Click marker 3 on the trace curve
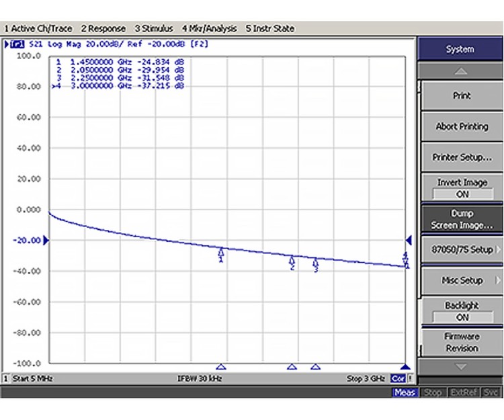This screenshot has width=504, height=420. click(x=315, y=264)
